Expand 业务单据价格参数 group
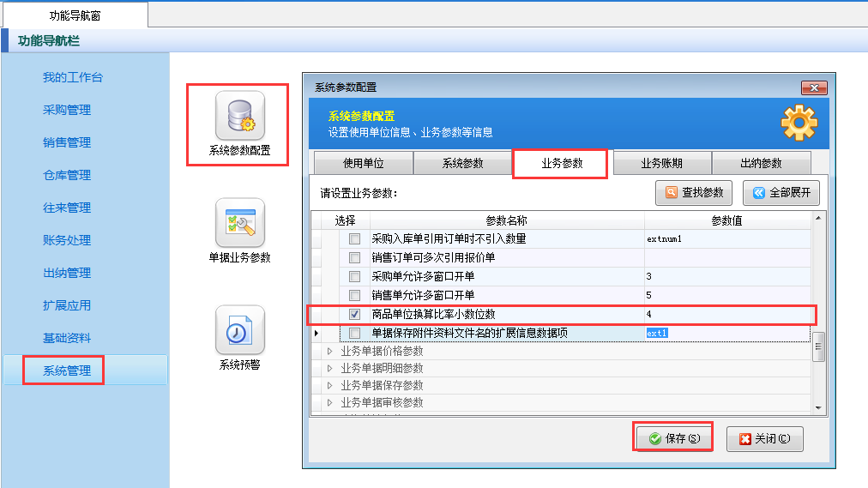The width and height of the screenshot is (868, 488). [329, 351]
